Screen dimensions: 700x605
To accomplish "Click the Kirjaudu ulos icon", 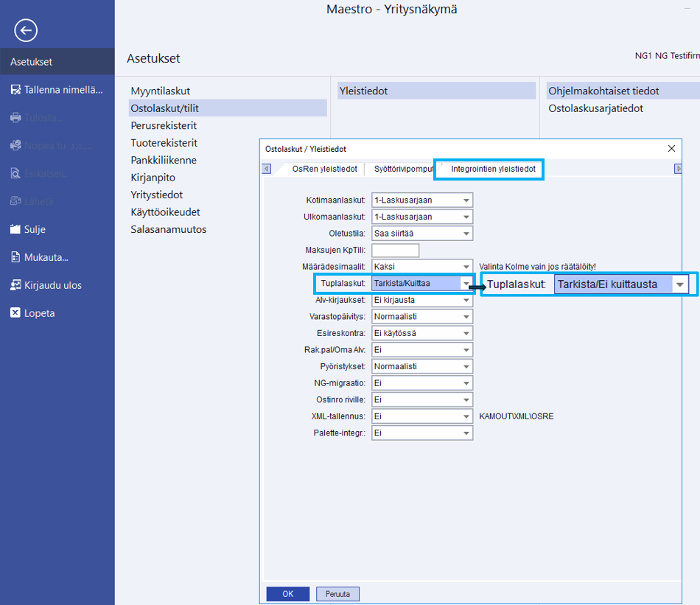I will [x=15, y=285].
